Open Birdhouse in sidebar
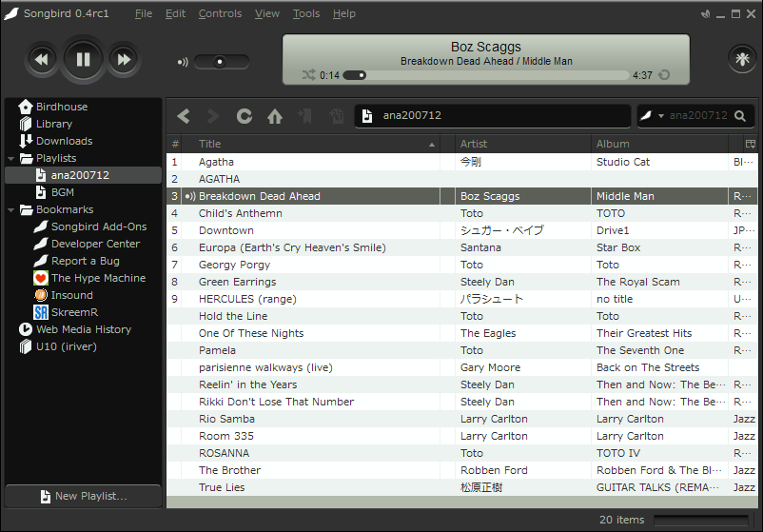This screenshot has height=532, width=763. coord(62,107)
